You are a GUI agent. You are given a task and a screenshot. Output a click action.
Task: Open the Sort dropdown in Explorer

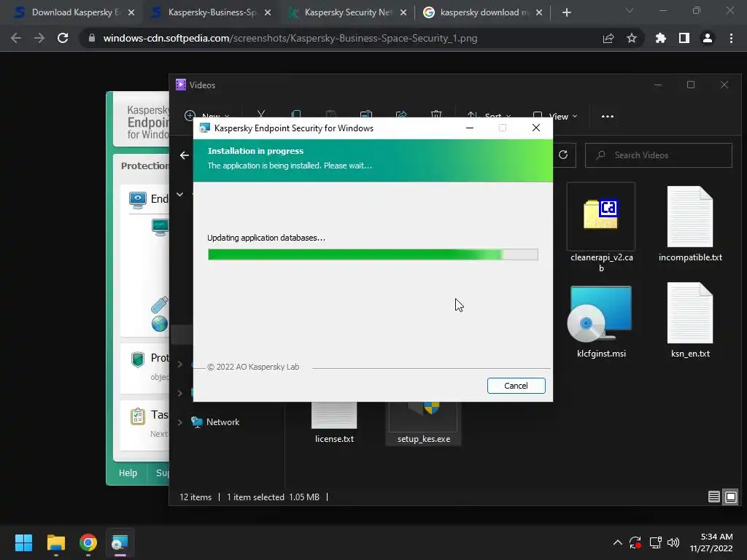(x=489, y=114)
